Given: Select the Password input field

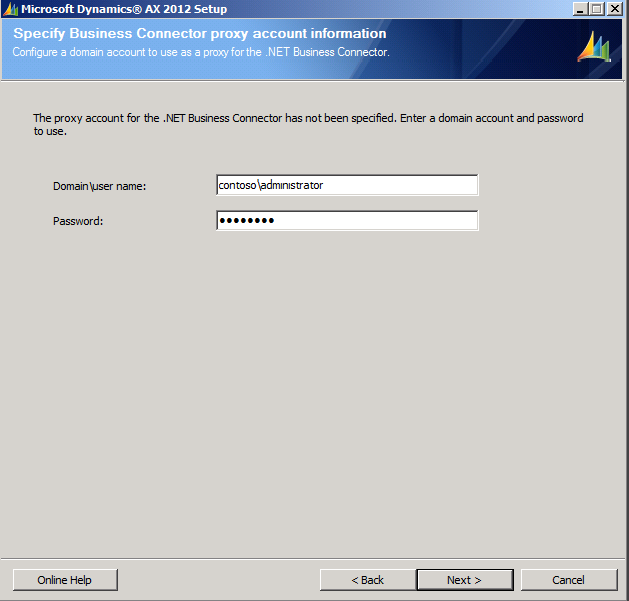Looking at the screenshot, I should coord(347,220).
